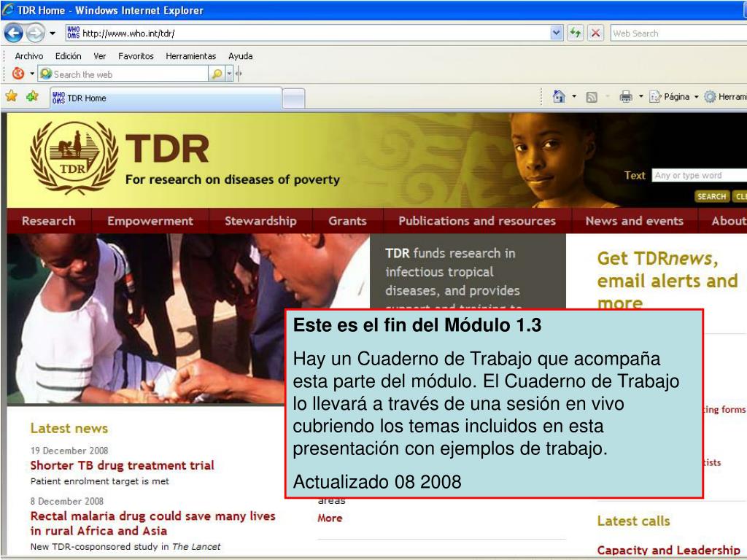Click the 8 December 2008 date text
747x560 pixels.
pyautogui.click(x=66, y=501)
